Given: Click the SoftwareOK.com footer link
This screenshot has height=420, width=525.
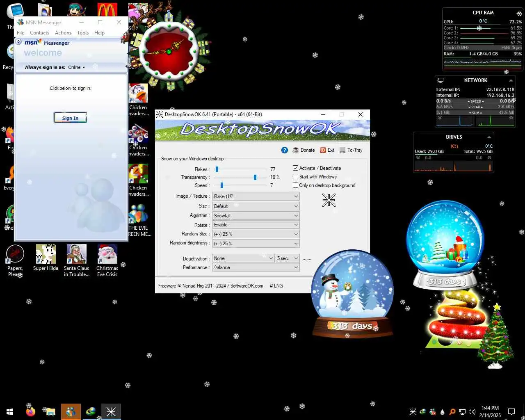Looking at the screenshot, I should point(247,286).
